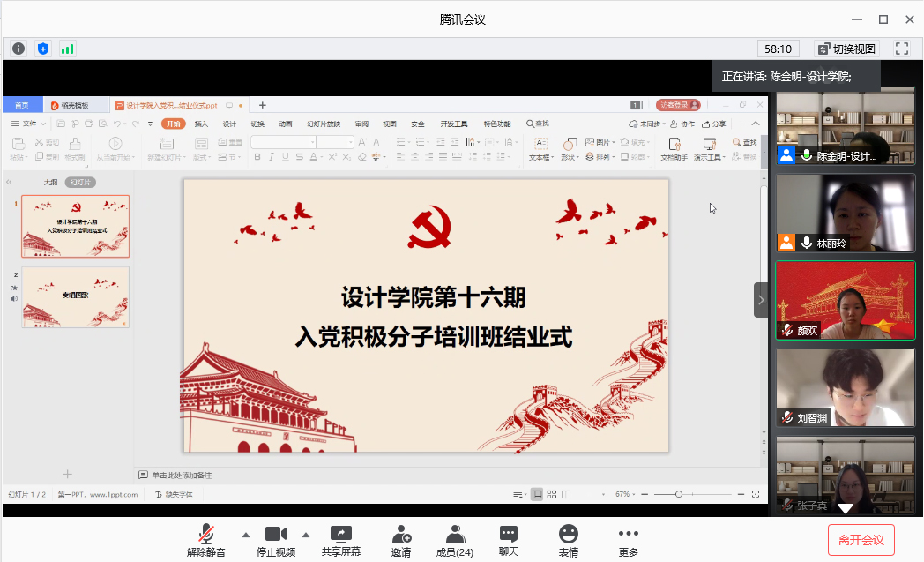Toggle bold B formatting
This screenshot has width=924, height=562.
[257, 157]
